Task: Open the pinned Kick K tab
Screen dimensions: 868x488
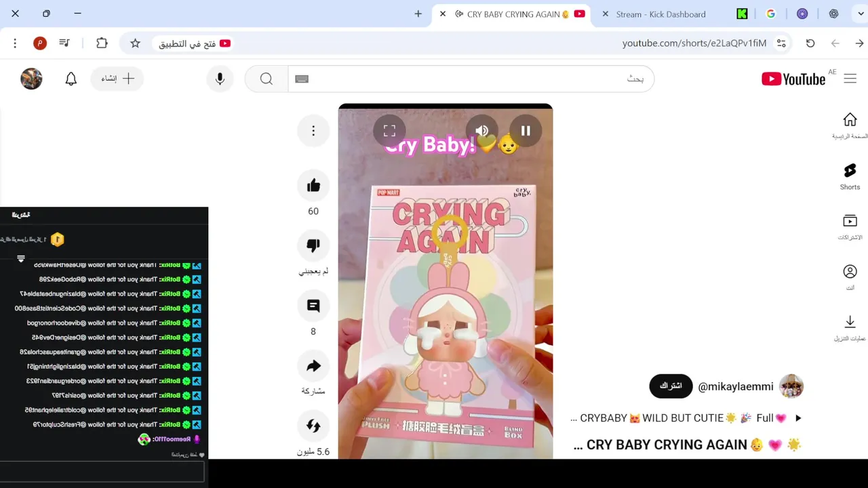Action: 743,14
